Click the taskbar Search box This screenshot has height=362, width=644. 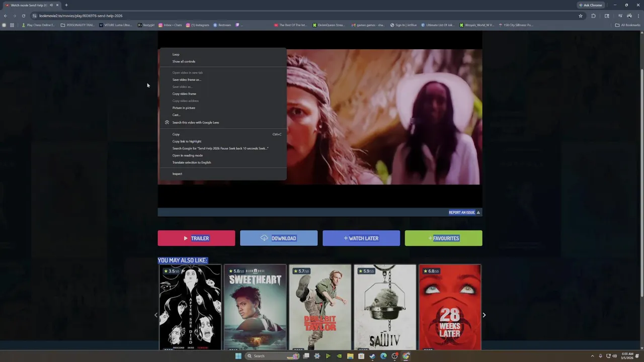tap(272, 356)
